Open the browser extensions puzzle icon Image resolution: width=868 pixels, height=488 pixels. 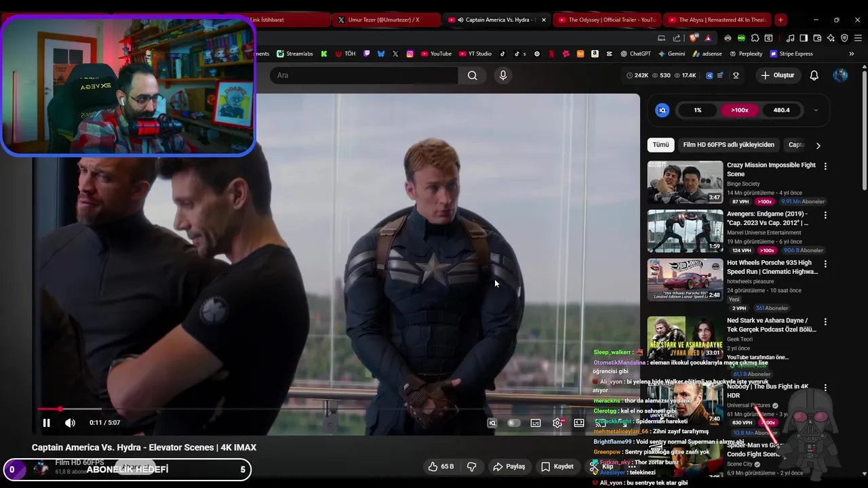tap(755, 38)
